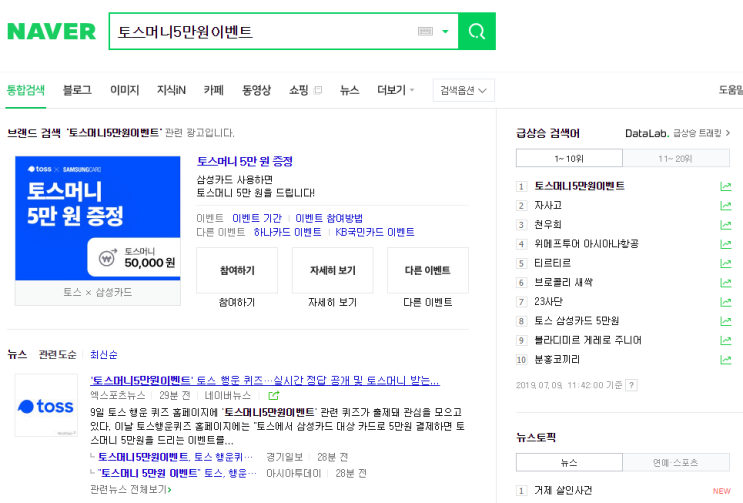Select the 연예·스포츠 news topic tab
743x503 pixels.
(676, 462)
